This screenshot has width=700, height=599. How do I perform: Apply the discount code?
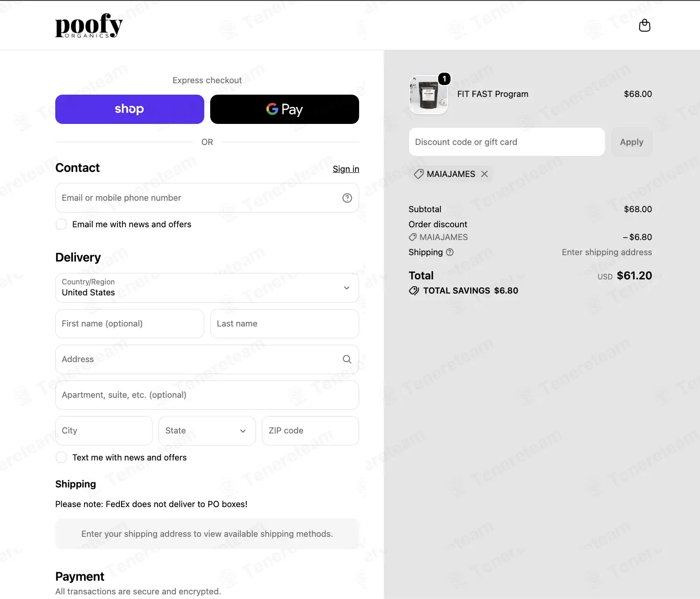[x=631, y=142]
